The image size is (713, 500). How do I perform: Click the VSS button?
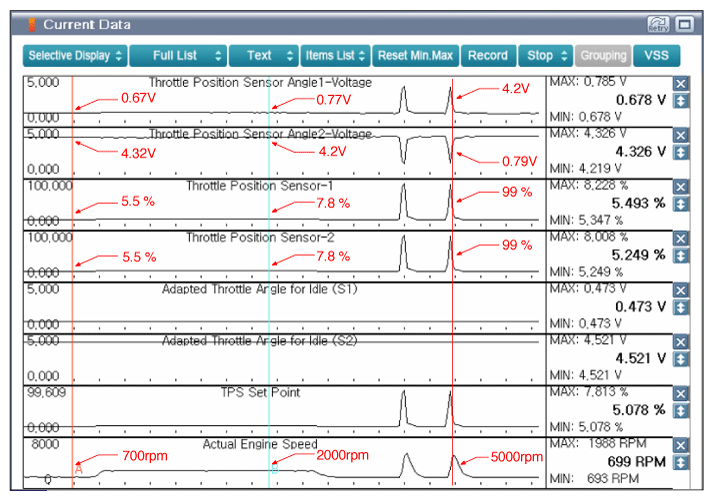[656, 55]
